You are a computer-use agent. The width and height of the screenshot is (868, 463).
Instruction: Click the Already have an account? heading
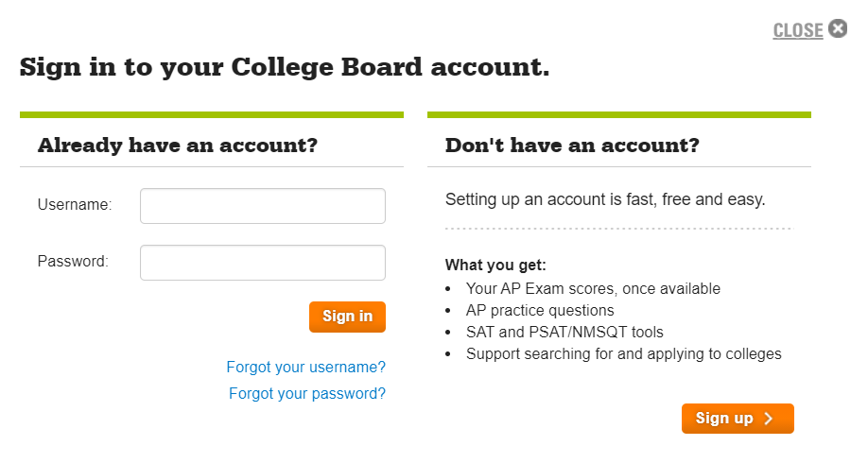(x=178, y=146)
